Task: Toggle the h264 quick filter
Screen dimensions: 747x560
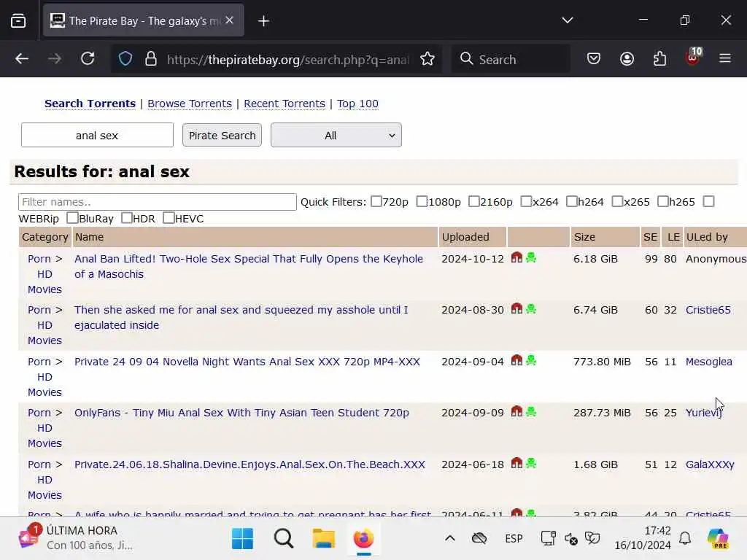Action: coord(572,201)
